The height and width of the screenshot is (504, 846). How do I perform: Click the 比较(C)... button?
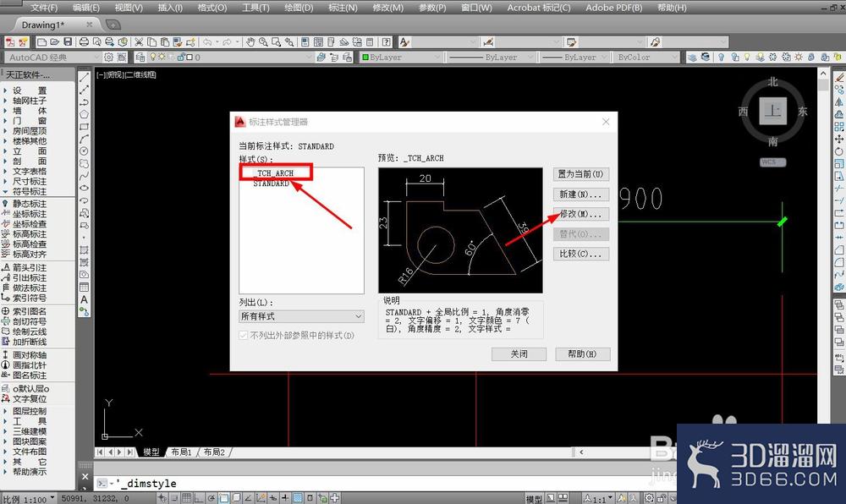pyautogui.click(x=580, y=254)
